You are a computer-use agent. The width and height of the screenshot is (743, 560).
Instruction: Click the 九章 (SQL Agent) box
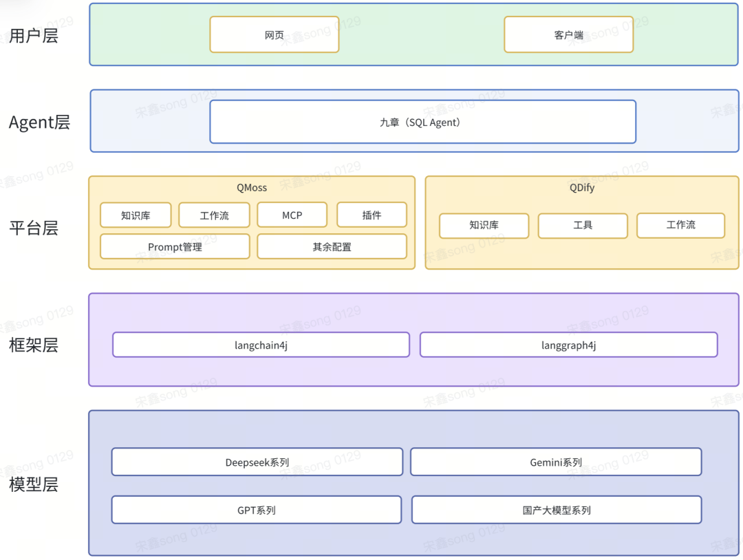click(x=422, y=122)
